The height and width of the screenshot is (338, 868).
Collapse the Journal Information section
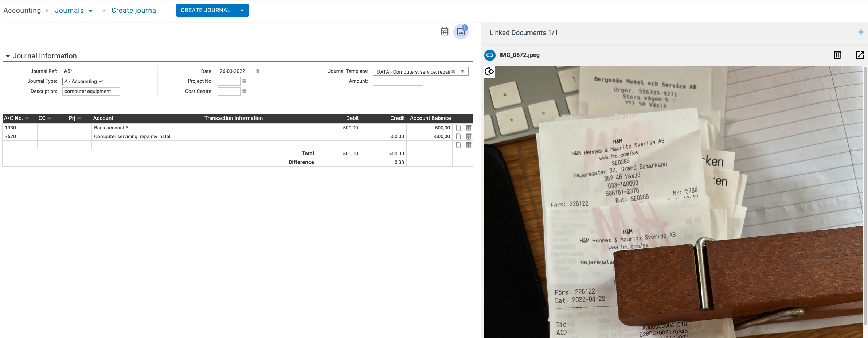click(8, 56)
